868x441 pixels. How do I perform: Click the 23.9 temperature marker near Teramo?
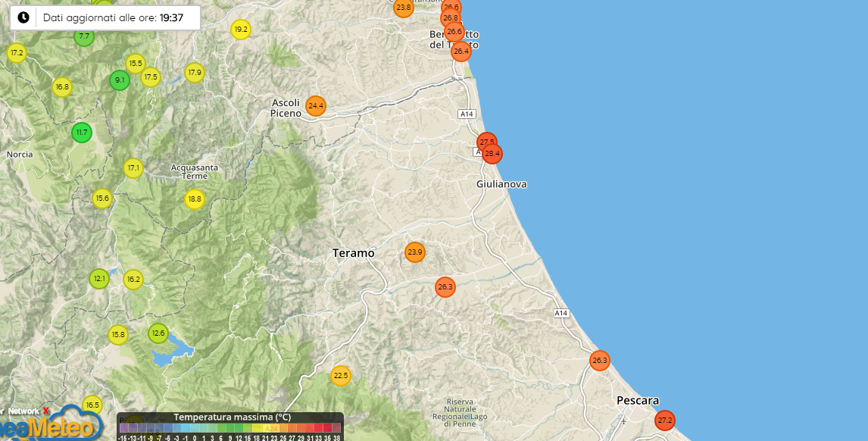pyautogui.click(x=414, y=252)
